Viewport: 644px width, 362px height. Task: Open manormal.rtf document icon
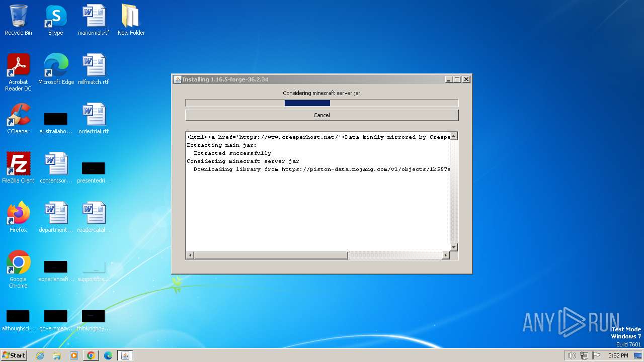[94, 20]
